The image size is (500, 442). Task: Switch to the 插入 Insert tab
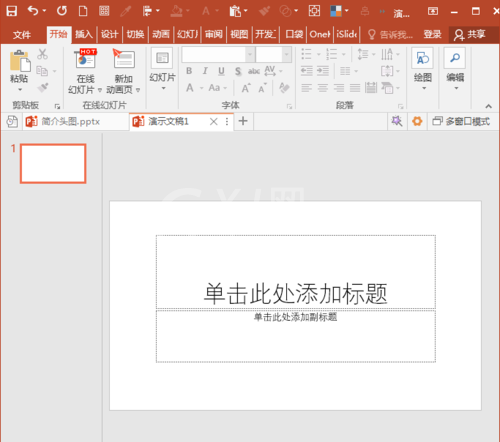[84, 34]
